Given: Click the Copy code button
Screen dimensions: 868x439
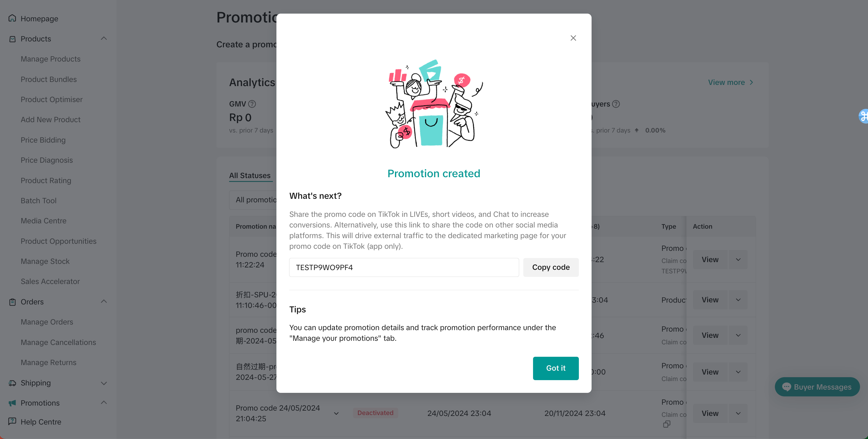Looking at the screenshot, I should pos(550,267).
